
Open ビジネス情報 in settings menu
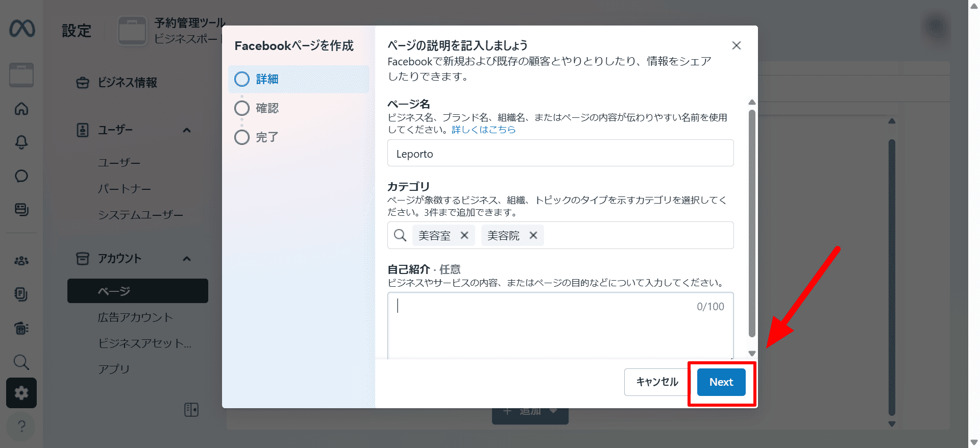click(x=128, y=83)
